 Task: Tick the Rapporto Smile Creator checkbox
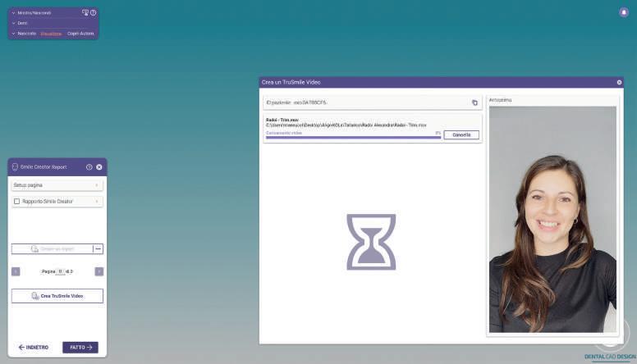16,202
